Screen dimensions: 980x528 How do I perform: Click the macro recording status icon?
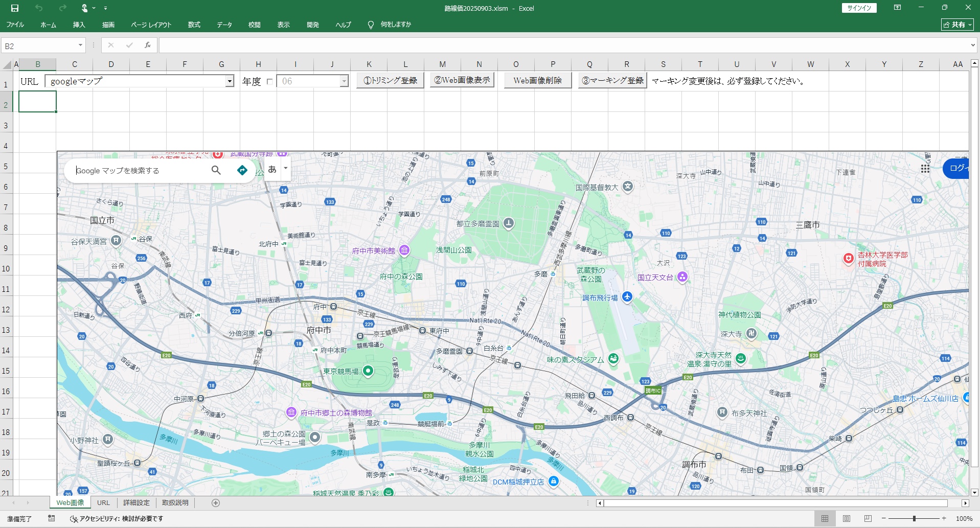click(x=52, y=518)
